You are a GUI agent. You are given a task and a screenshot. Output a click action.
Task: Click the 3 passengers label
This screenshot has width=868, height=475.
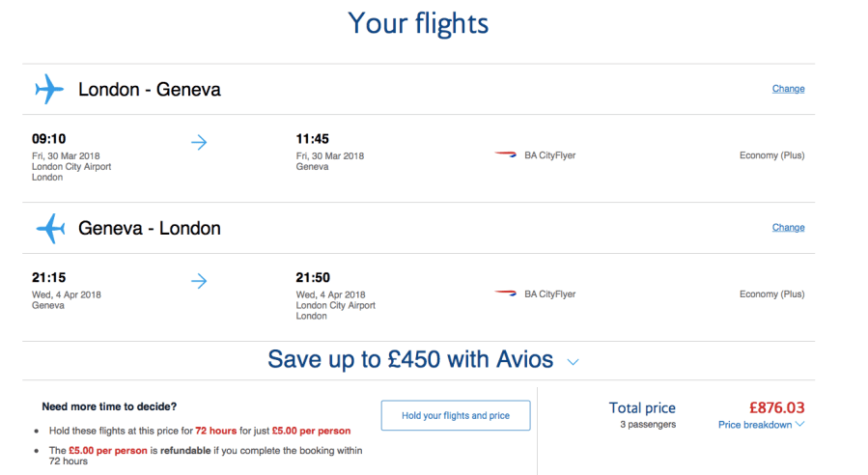[648, 425]
